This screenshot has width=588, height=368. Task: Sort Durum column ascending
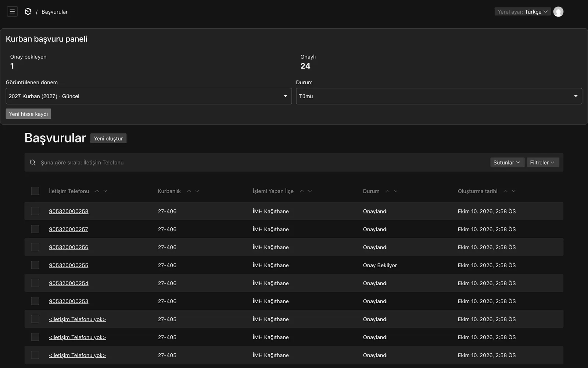pos(387,191)
